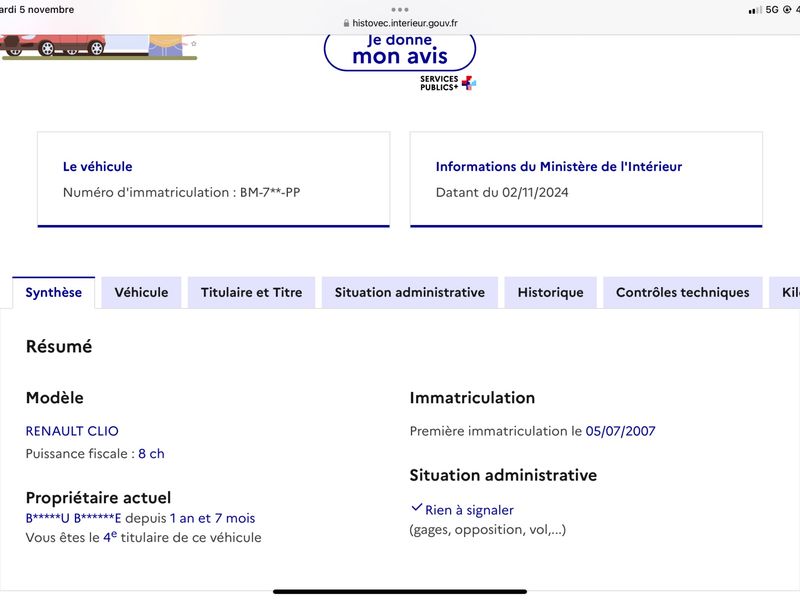This screenshot has height=600, width=800.
Task: Click 'Informations du Ministère de l'Intérieur' heading
Action: click(559, 166)
